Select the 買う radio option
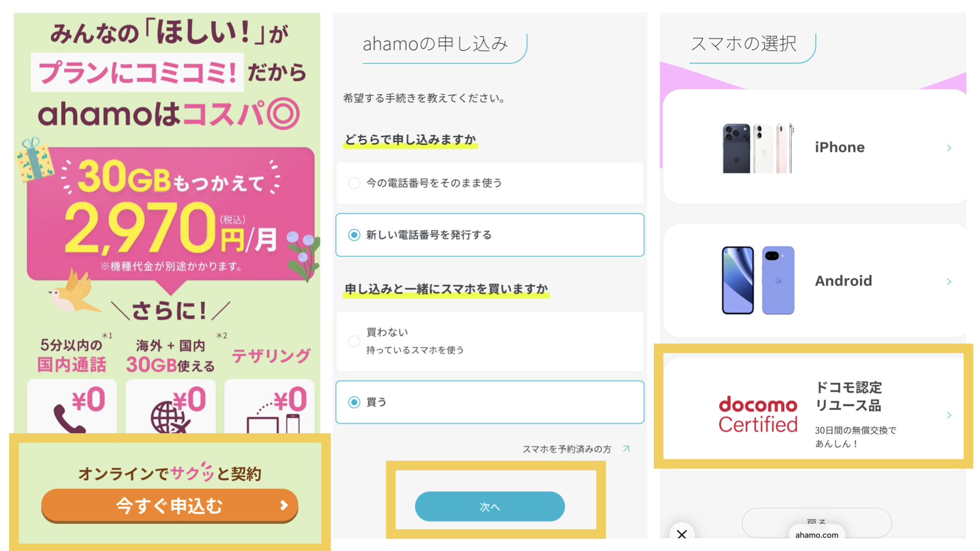 (489, 402)
